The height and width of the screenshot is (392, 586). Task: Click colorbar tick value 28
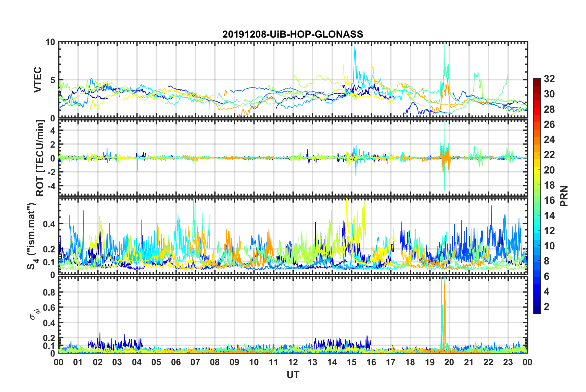coord(549,109)
